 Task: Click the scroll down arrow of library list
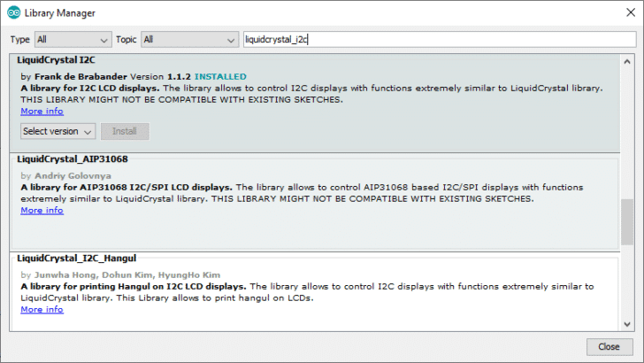click(627, 324)
